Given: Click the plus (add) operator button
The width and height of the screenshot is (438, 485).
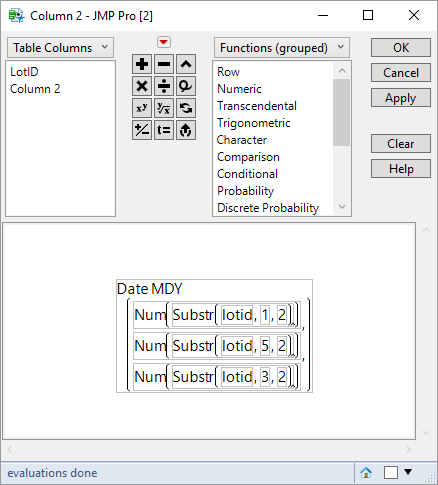Looking at the screenshot, I should (142, 64).
